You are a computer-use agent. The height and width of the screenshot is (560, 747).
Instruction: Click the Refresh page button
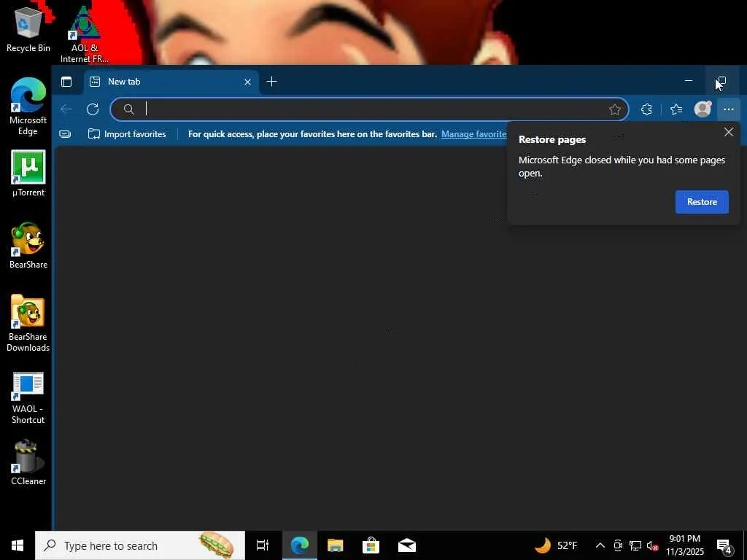pos(93,109)
